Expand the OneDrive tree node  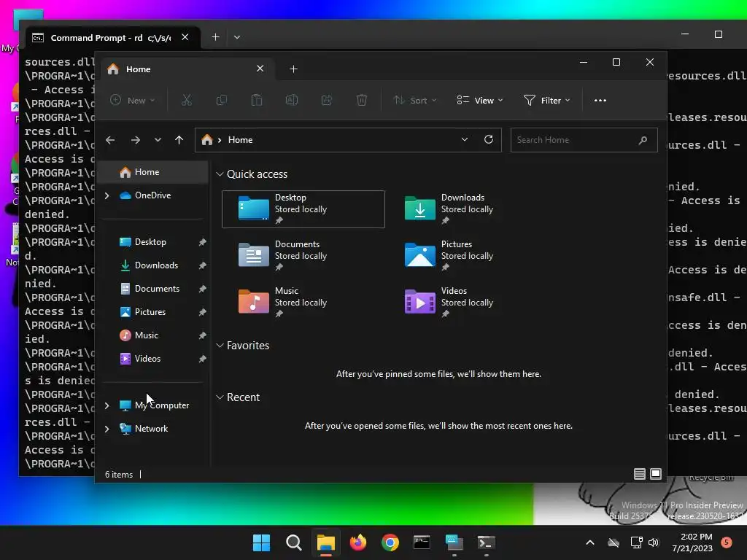tap(107, 195)
